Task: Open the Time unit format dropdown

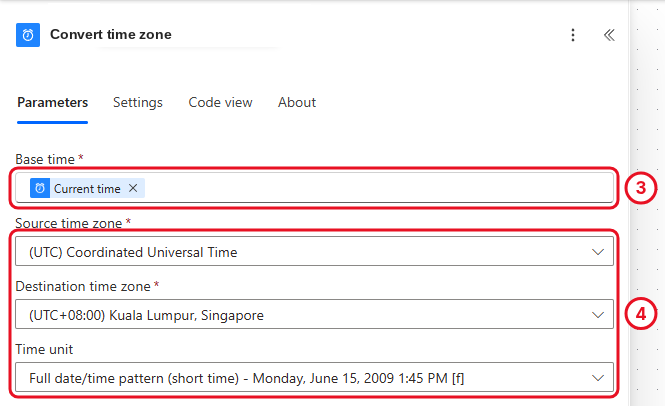Action: tap(314, 377)
